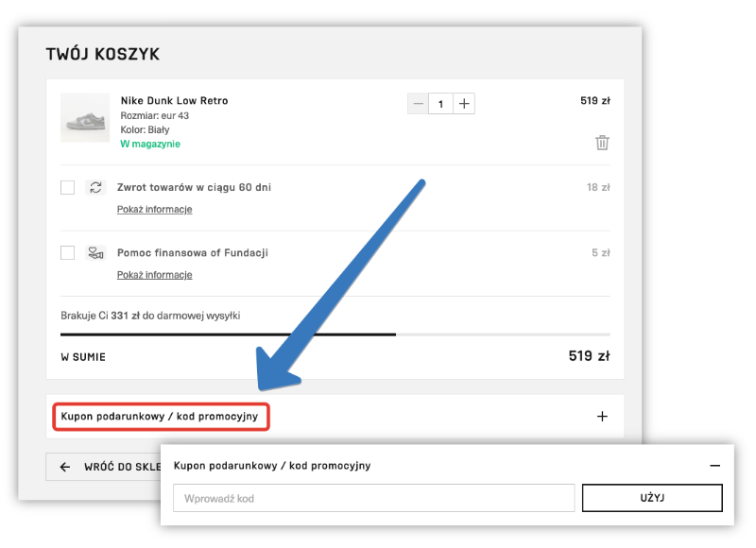Click the free shipping progress bar
756x548 pixels.
click(335, 334)
